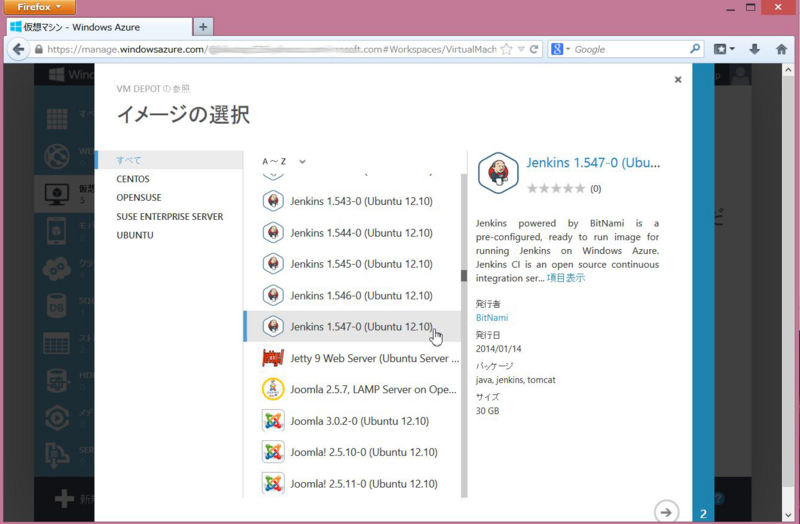Click the web sites globe sidebar icon
The height and width of the screenshot is (524, 800).
click(57, 156)
